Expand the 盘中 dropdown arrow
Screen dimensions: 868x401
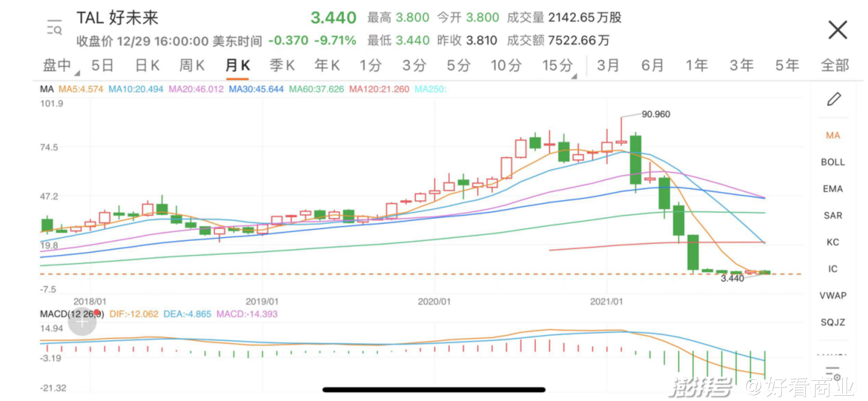[x=77, y=73]
